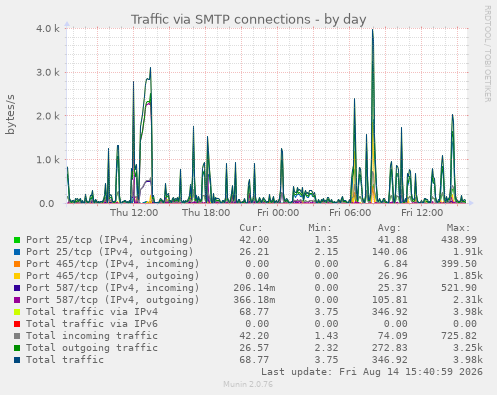Click the 'Avg:' column header

coord(389,228)
